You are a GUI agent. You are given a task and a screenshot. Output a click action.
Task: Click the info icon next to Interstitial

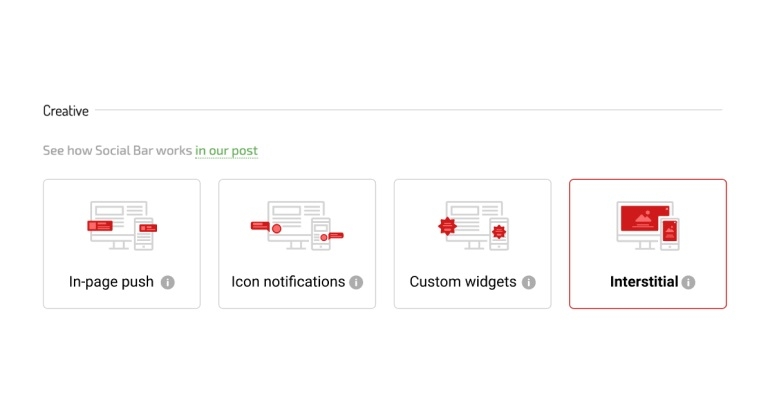pos(688,282)
